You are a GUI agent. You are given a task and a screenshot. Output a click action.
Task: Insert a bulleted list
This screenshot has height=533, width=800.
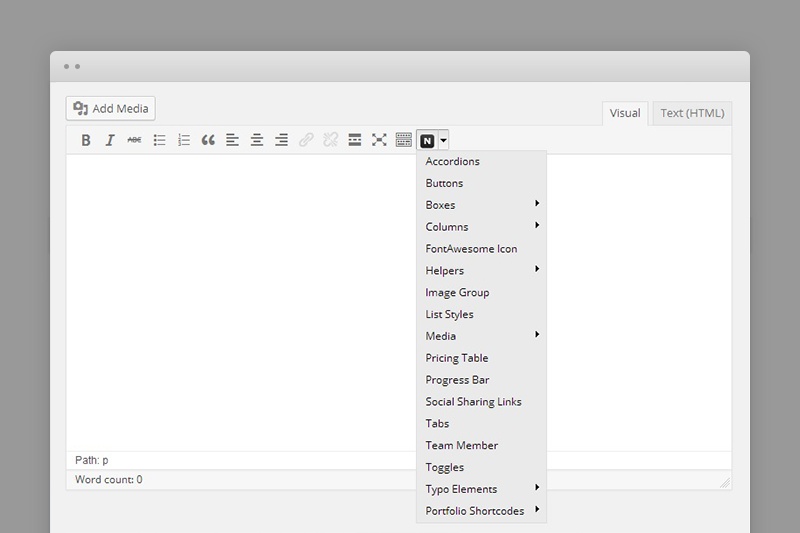pos(159,140)
